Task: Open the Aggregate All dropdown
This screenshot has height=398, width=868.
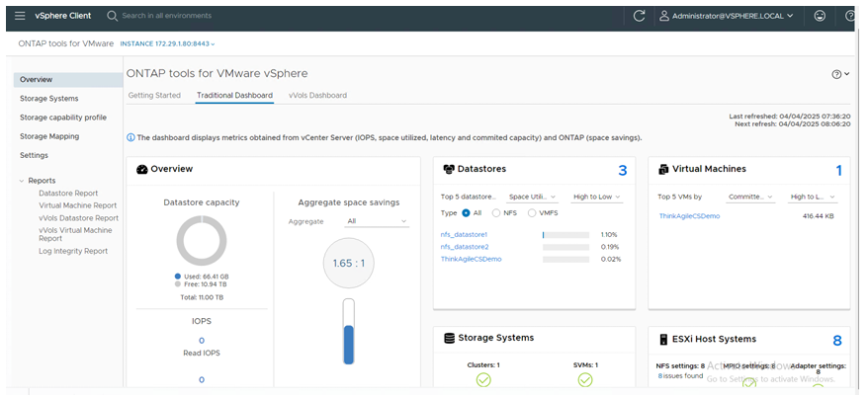Action: pos(377,221)
